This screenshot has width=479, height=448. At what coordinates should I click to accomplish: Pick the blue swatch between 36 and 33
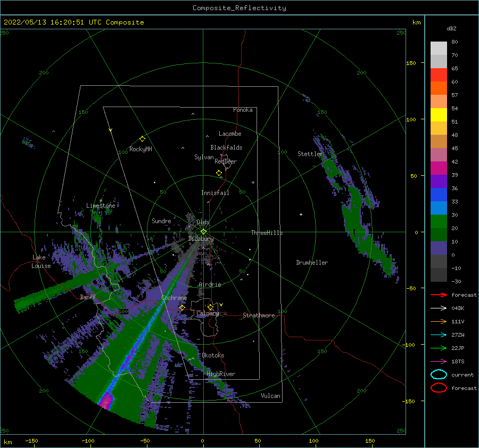[x=439, y=194]
